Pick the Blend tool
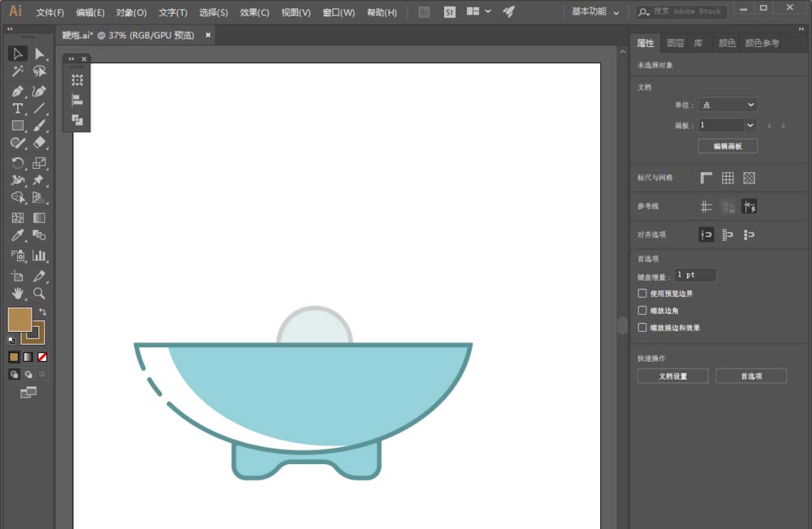This screenshot has height=529, width=812. tap(39, 235)
